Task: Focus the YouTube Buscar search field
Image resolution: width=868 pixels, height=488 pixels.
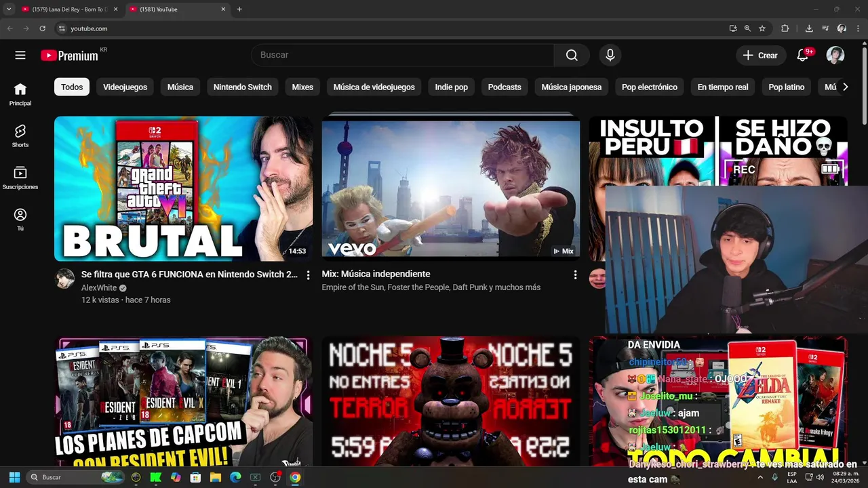Action: [x=403, y=56]
